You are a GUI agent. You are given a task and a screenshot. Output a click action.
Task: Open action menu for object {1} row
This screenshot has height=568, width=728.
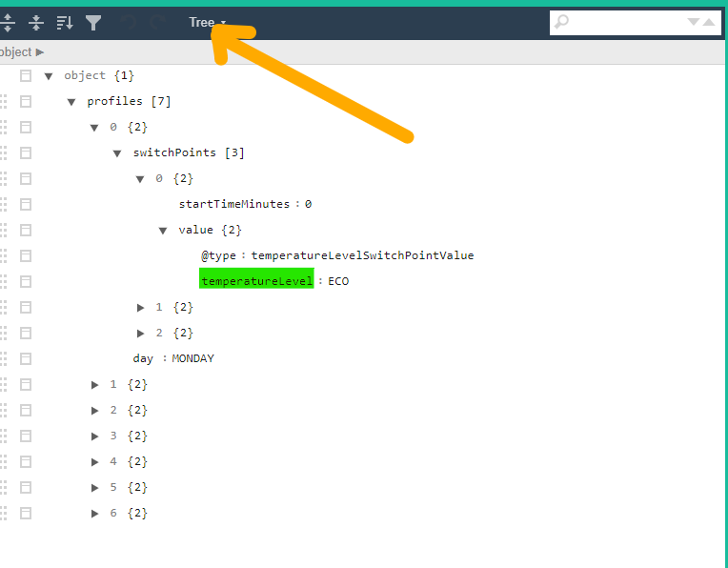point(26,75)
